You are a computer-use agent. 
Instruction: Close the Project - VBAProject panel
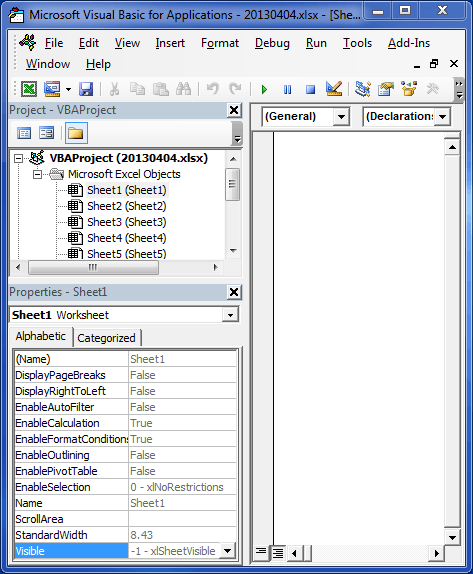[x=234, y=110]
